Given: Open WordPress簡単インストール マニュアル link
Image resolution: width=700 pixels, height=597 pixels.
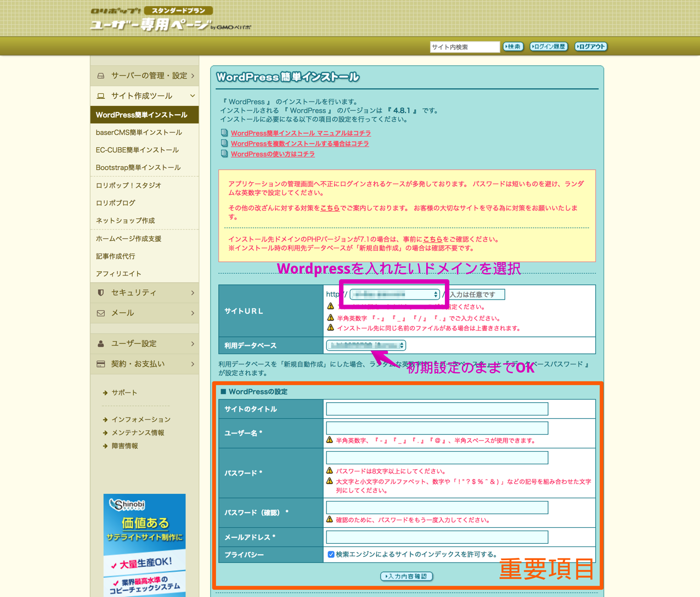Looking at the screenshot, I should point(301,133).
